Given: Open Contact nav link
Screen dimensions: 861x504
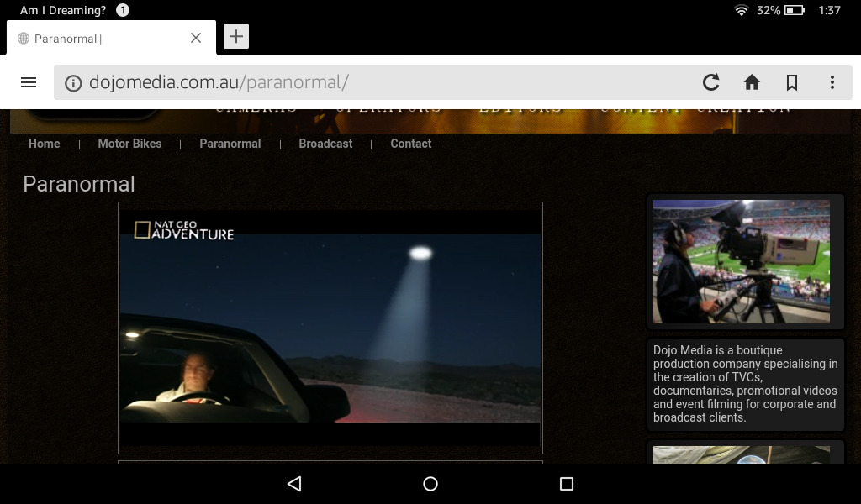Looking at the screenshot, I should click(410, 144).
